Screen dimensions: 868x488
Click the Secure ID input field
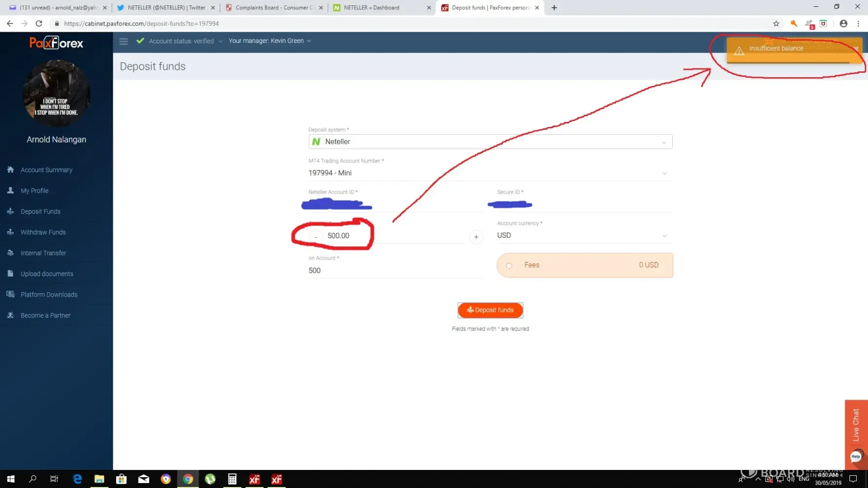584,205
